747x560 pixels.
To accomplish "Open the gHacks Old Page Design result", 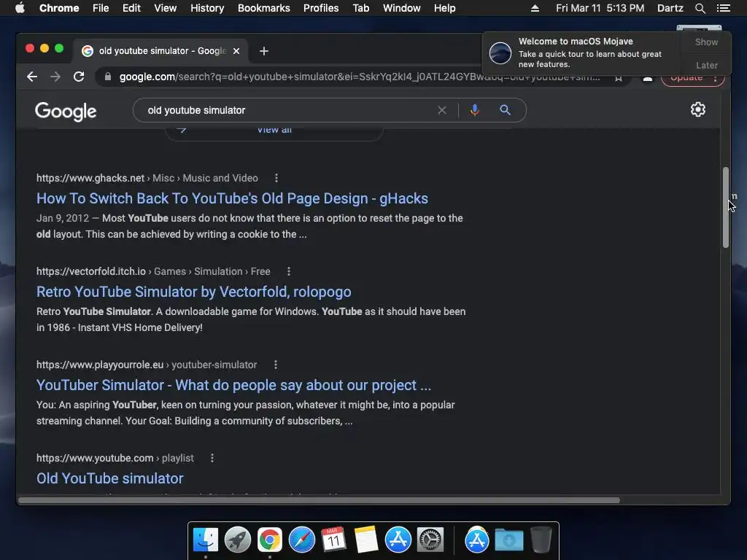I will [x=233, y=198].
